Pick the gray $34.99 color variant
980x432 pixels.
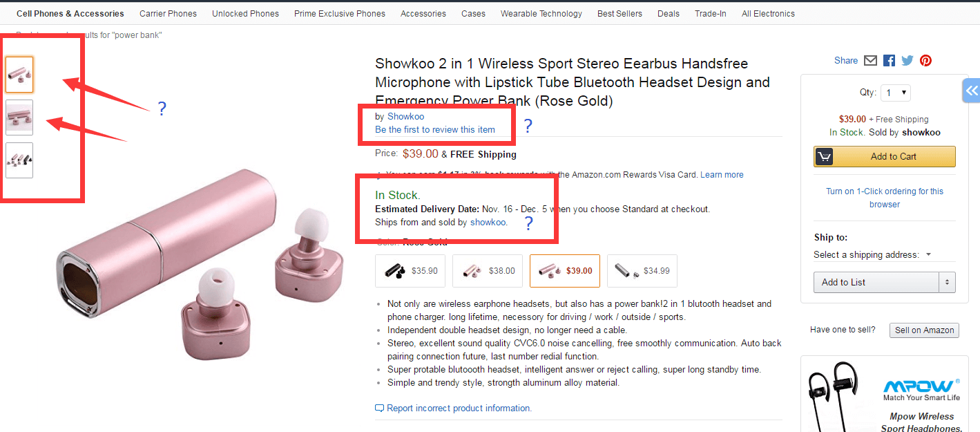click(x=642, y=271)
